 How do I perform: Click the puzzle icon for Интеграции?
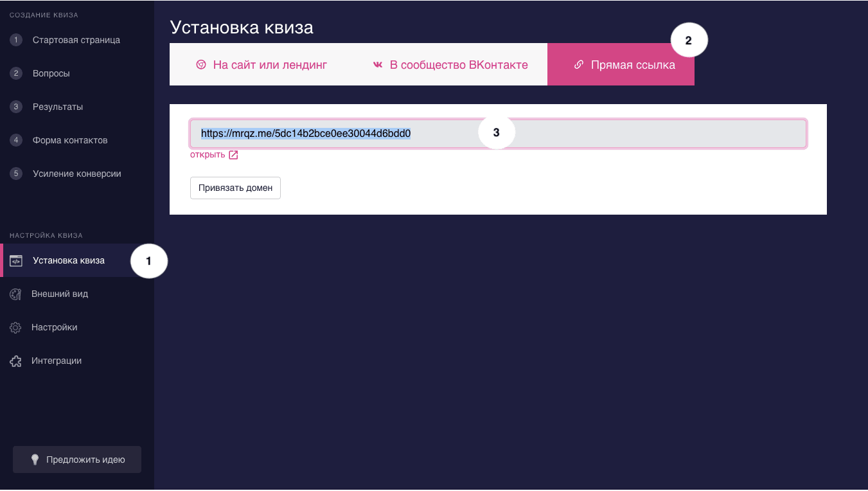[x=15, y=361]
